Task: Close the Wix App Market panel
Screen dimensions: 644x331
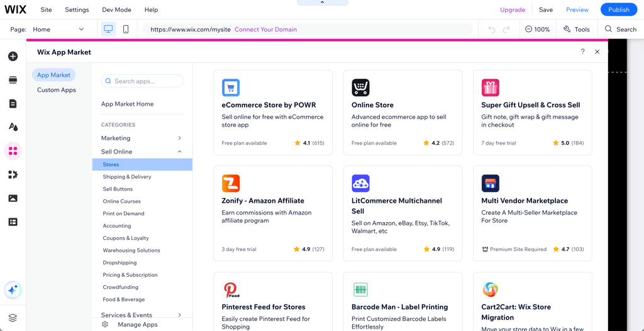Action: tap(597, 52)
